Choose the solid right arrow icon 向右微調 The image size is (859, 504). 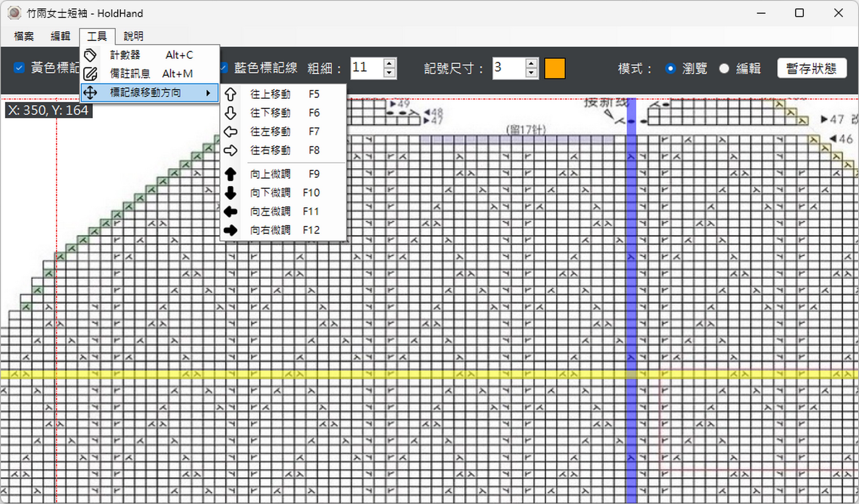230,230
